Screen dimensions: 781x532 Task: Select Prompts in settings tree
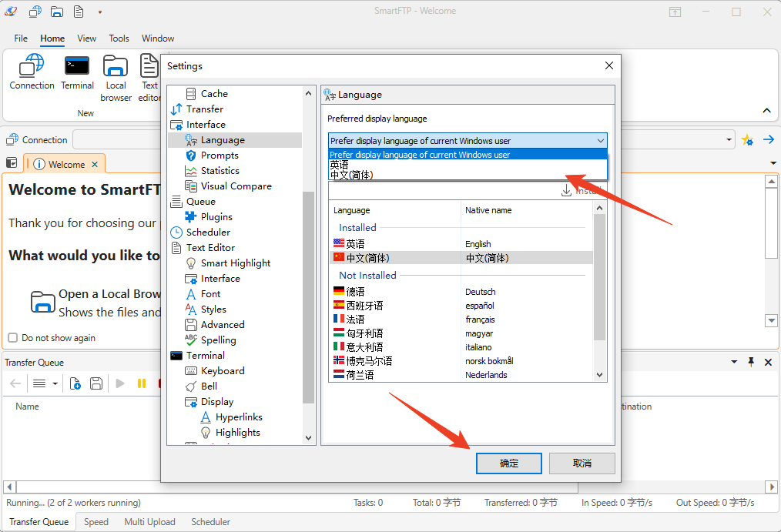[x=220, y=156]
